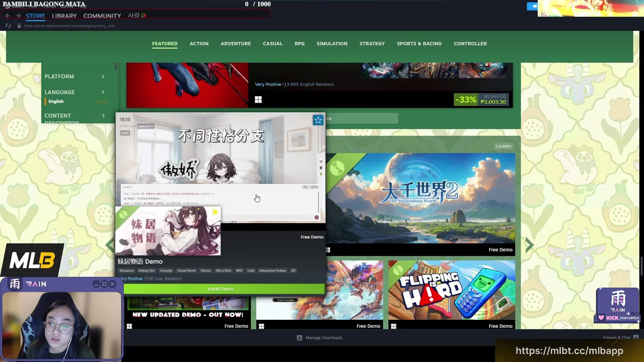Open the COMMUNITY tab

[x=102, y=16]
